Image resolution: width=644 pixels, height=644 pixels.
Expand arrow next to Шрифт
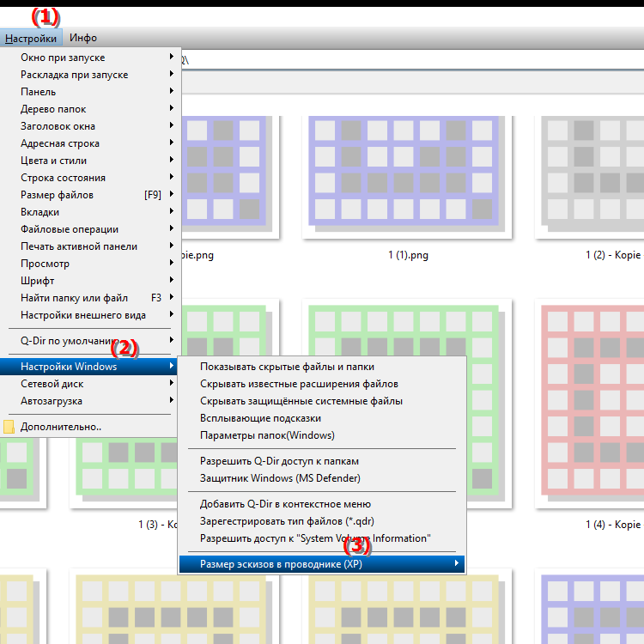(x=172, y=280)
